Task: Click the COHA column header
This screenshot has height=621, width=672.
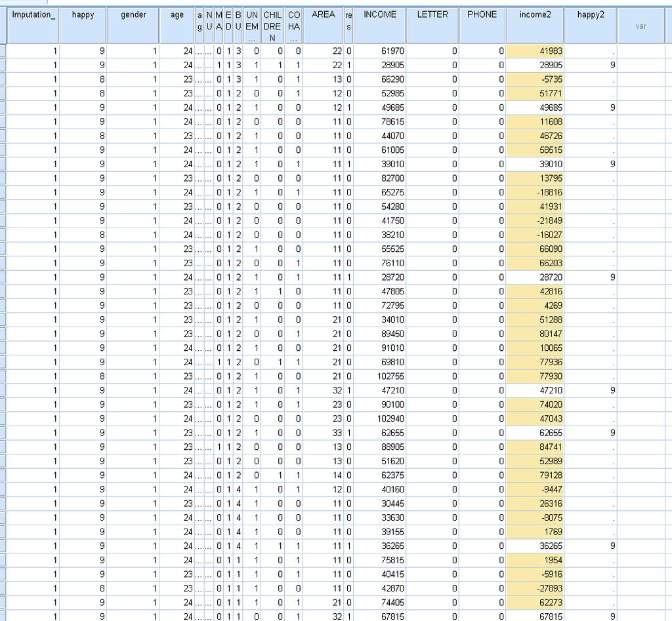Action: 293,26
